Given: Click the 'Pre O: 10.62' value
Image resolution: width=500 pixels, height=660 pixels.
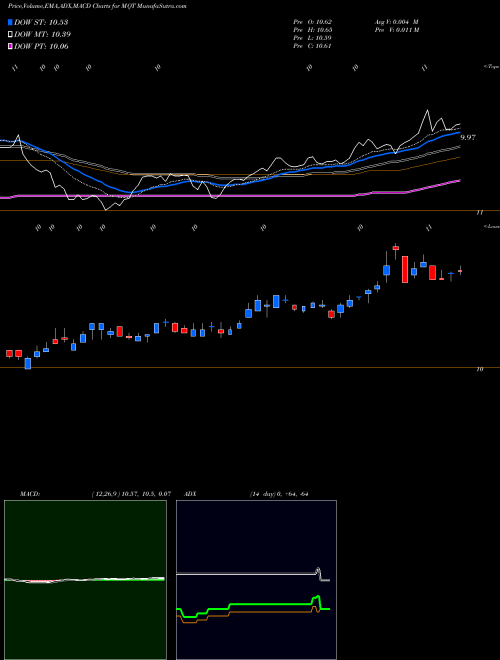Looking at the screenshot, I should (314, 22).
